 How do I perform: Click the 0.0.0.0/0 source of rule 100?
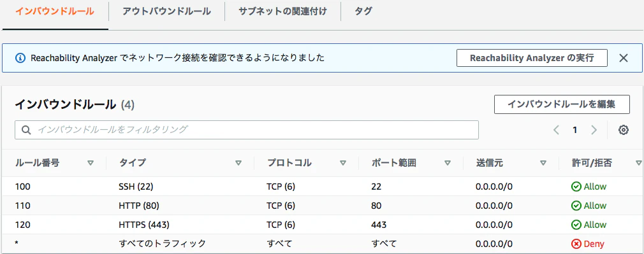tap(494, 187)
